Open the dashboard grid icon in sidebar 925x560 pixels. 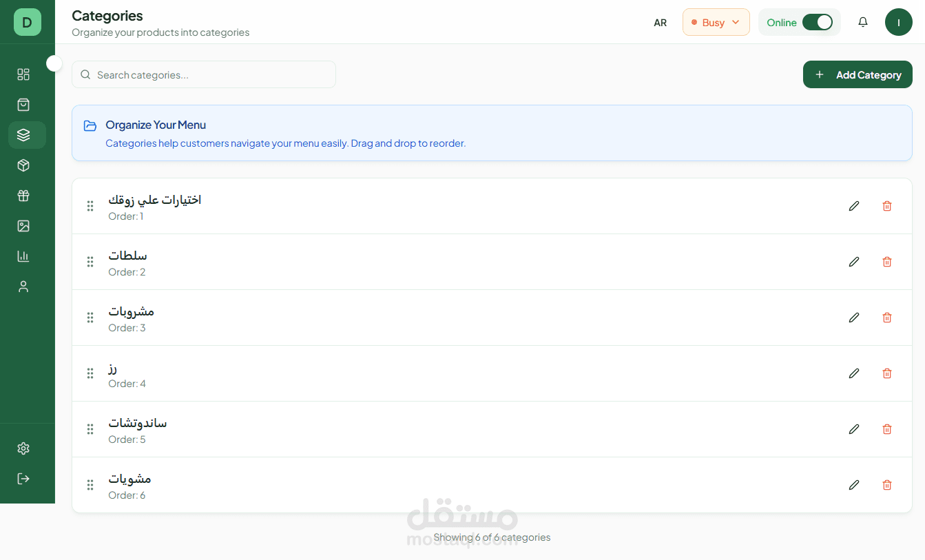pos(23,74)
